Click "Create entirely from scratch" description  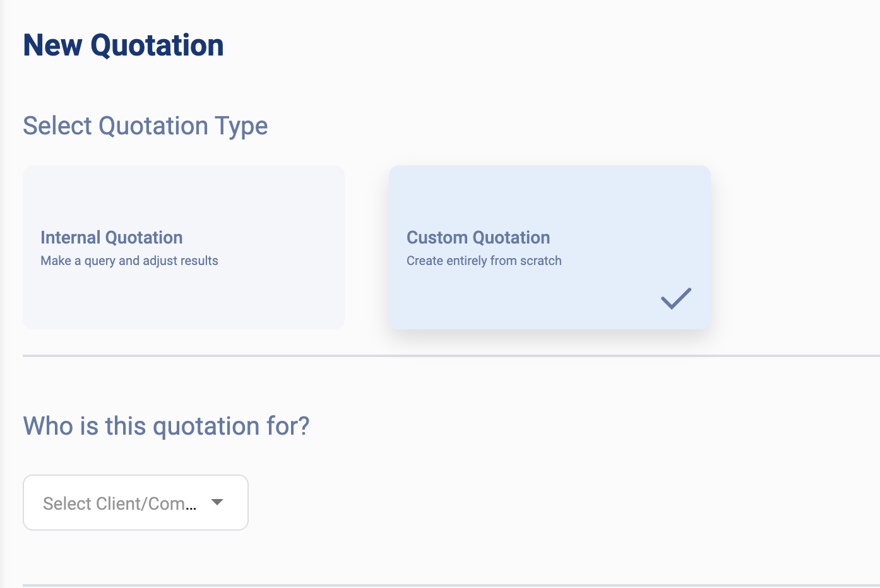[x=484, y=261]
